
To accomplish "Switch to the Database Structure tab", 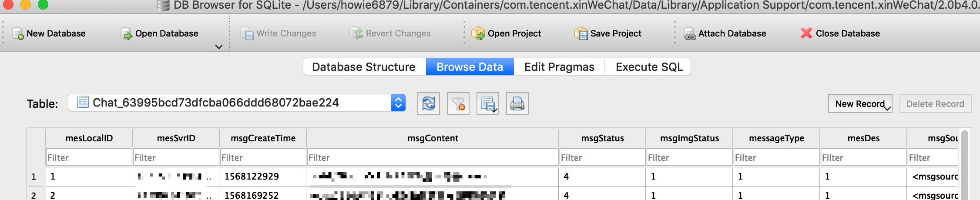I will point(364,67).
